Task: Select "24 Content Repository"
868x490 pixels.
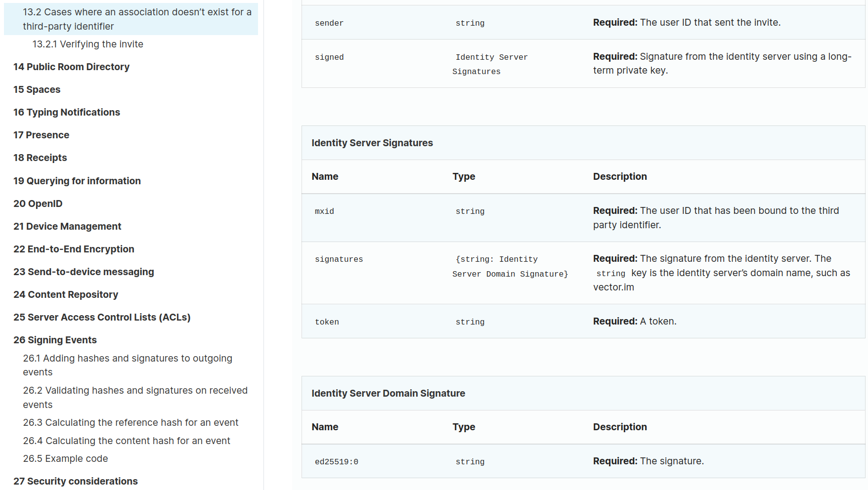Action: point(65,294)
